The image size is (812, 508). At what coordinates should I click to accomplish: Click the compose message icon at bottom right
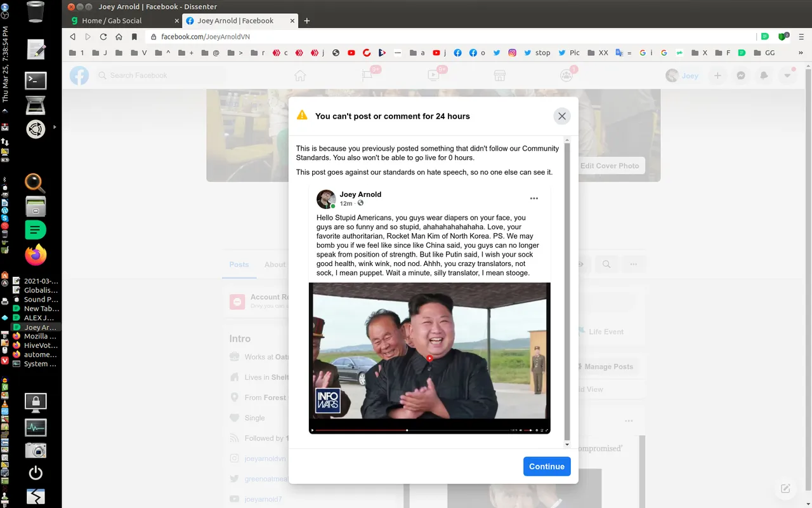785,488
